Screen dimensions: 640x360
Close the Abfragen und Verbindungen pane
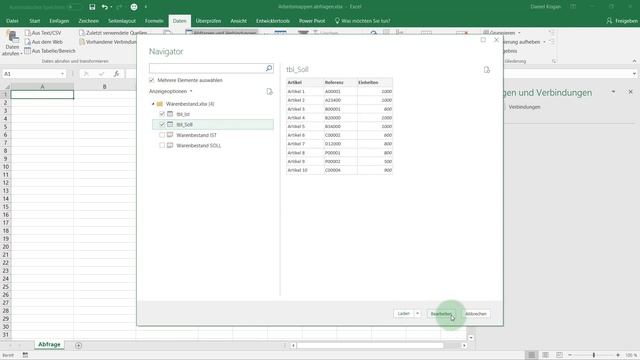tap(631, 92)
